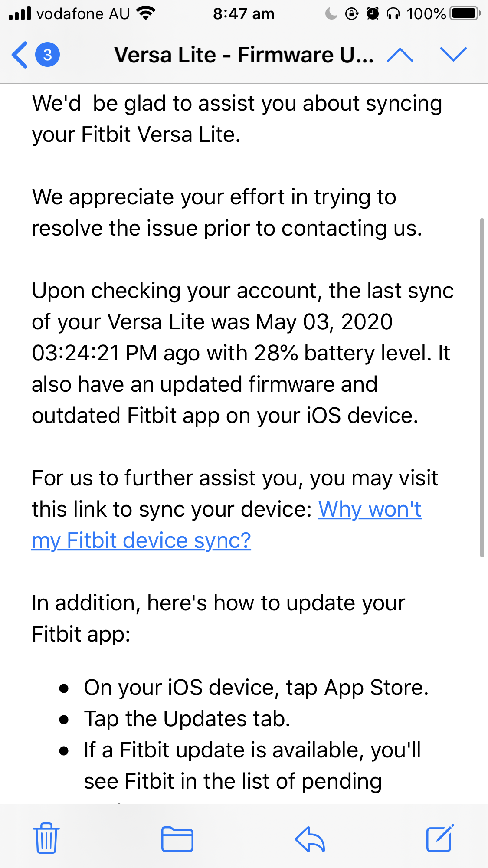Tap the back arrow to mailbox
The image size is (488, 868).
[20, 55]
